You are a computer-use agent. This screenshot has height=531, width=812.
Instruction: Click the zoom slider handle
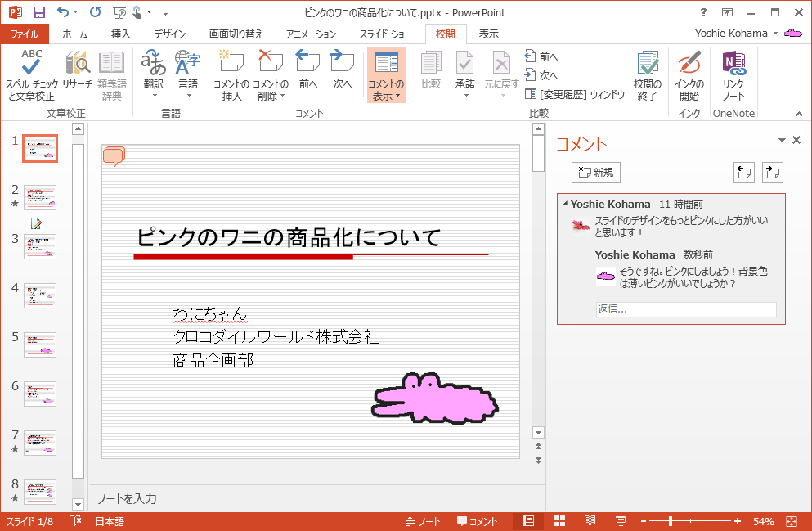pos(671,521)
